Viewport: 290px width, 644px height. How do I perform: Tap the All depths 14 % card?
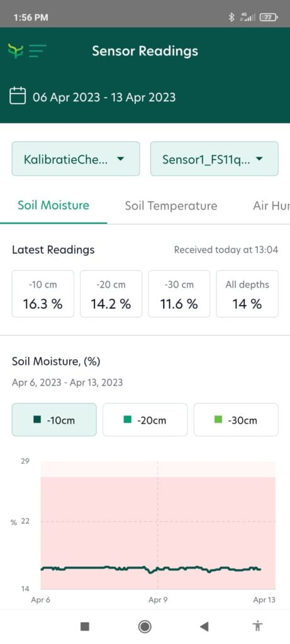[247, 294]
